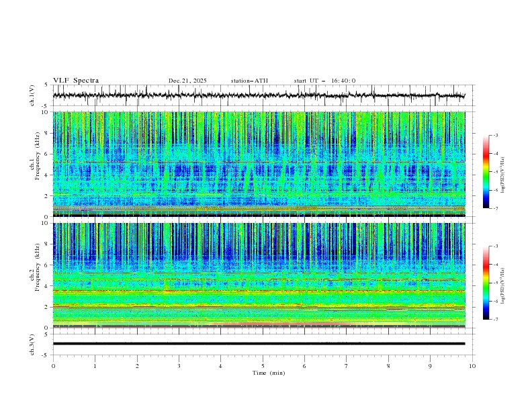Click the time axis tick label "7"
The image size is (532, 411).
347,366
